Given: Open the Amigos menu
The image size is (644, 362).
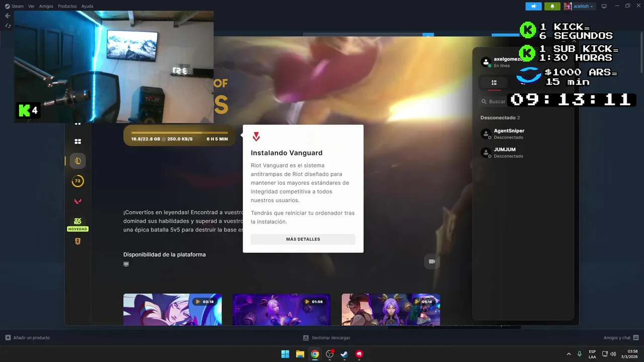Looking at the screenshot, I should pos(46,7).
